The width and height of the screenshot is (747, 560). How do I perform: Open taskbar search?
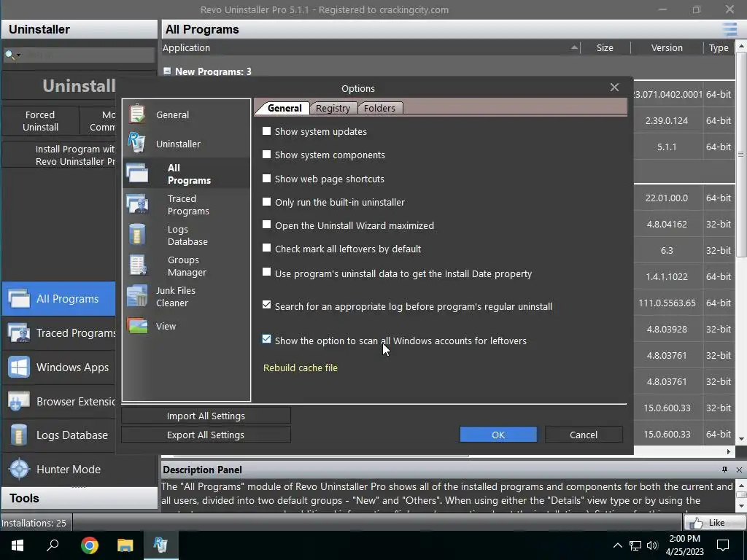53,545
